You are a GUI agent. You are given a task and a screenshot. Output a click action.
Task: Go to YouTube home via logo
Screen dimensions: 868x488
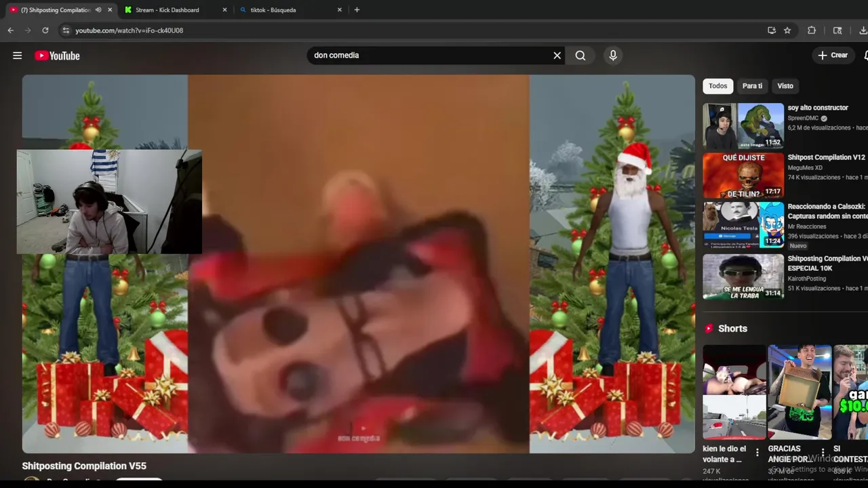[x=58, y=56]
